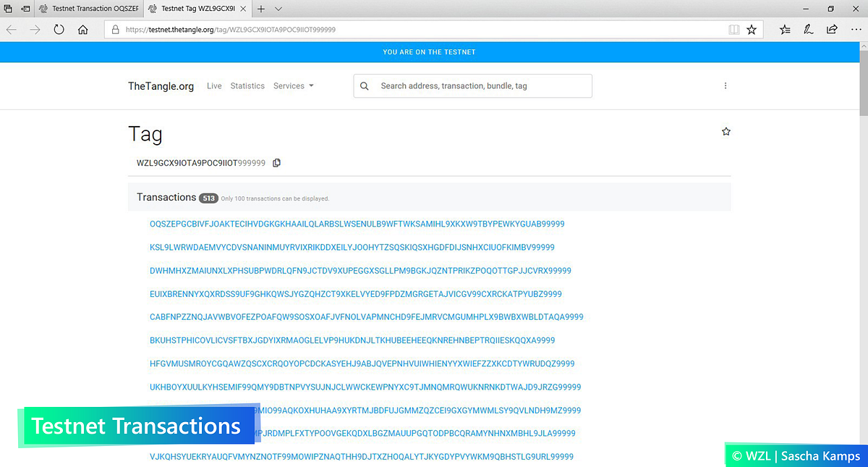
Task: Open the Statistics page
Action: click(247, 85)
